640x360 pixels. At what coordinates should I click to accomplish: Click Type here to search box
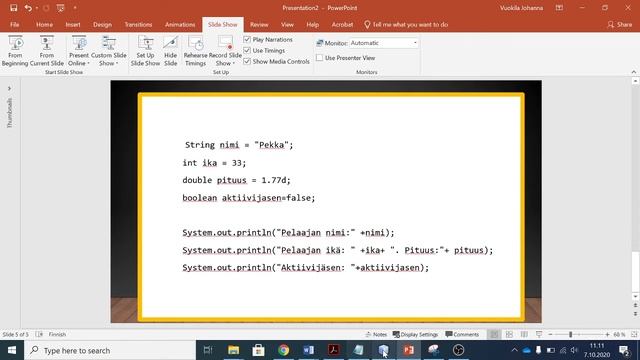coord(110,350)
